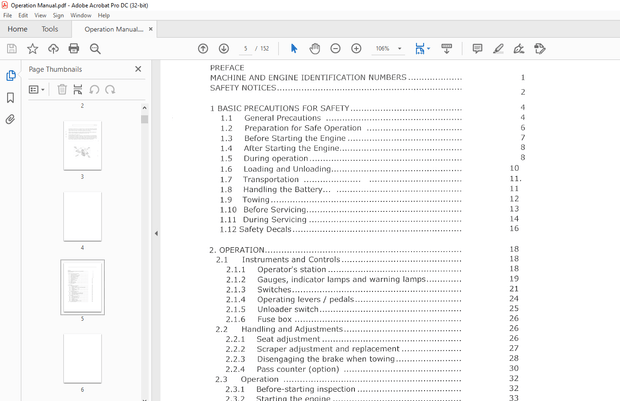Open the Attachments paperclip icon
The image size is (620, 401).
coord(10,119)
